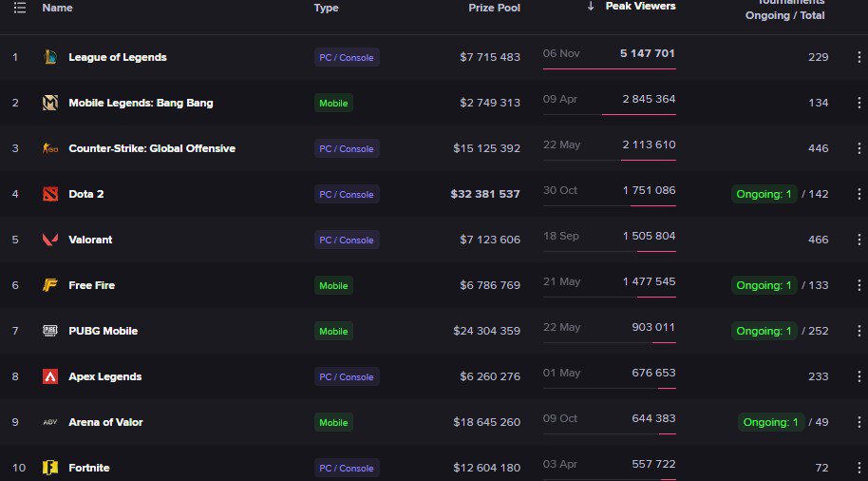Click the Mobile type tag for Mobile Legends

pyautogui.click(x=333, y=103)
